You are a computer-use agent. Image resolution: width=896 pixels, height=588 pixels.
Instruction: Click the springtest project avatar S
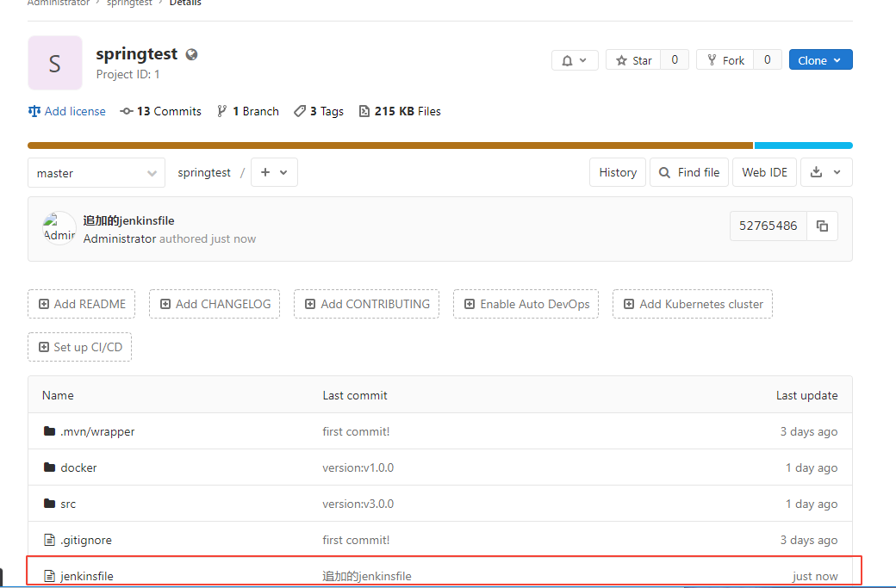click(55, 63)
